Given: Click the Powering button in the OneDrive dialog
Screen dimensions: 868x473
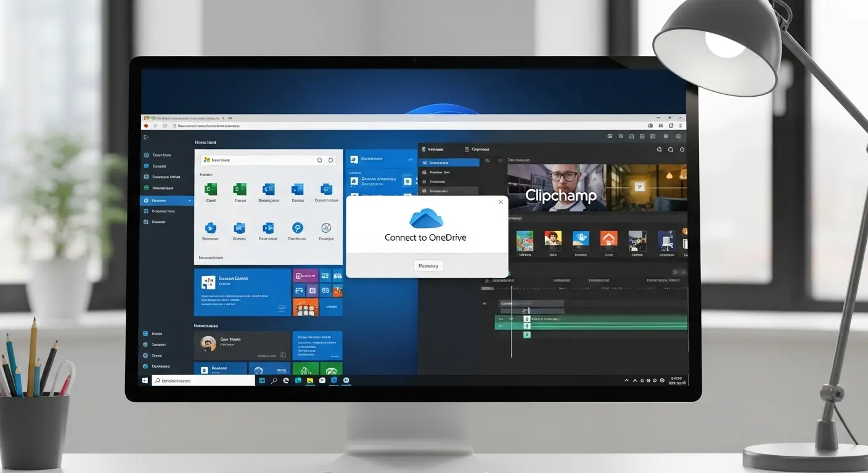Looking at the screenshot, I should click(x=428, y=265).
